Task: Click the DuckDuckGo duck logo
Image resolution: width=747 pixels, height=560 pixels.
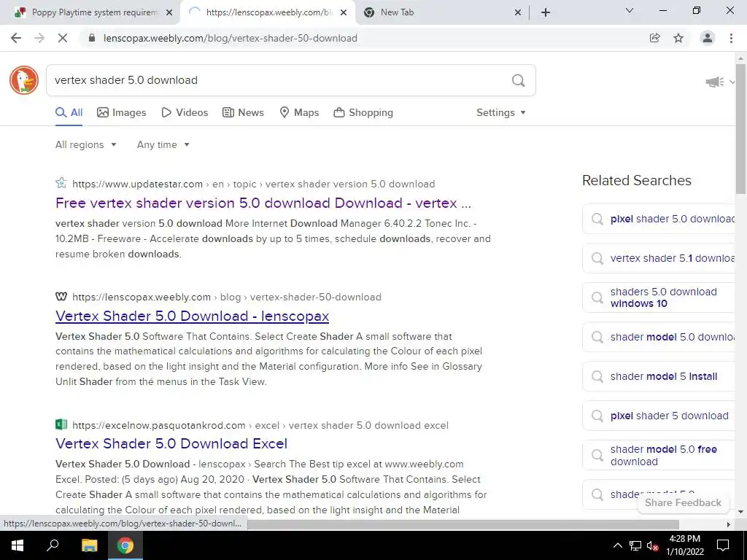Action: click(24, 80)
